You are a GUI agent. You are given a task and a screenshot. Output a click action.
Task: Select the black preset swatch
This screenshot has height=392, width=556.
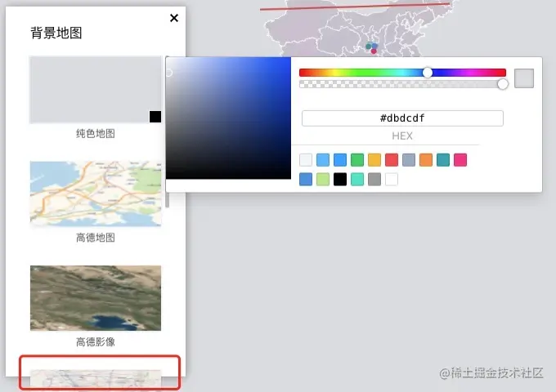[340, 179]
